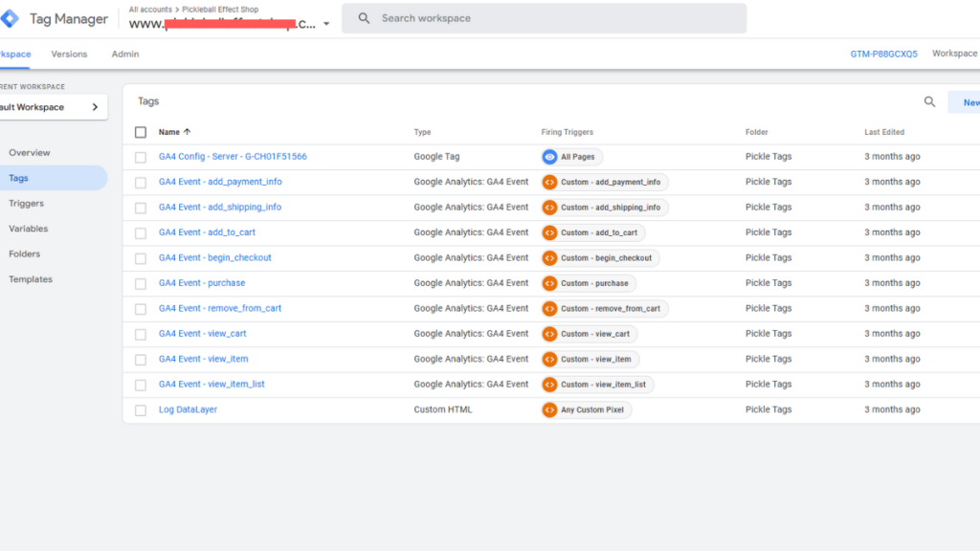Viewport: 980px width, 551px height.
Task: Open Overview in the sidebar
Action: pos(30,152)
